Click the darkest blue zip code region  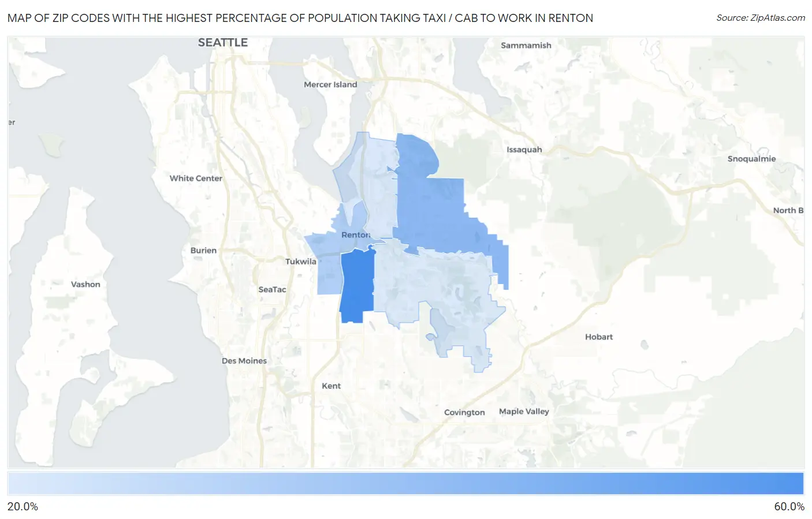click(357, 286)
